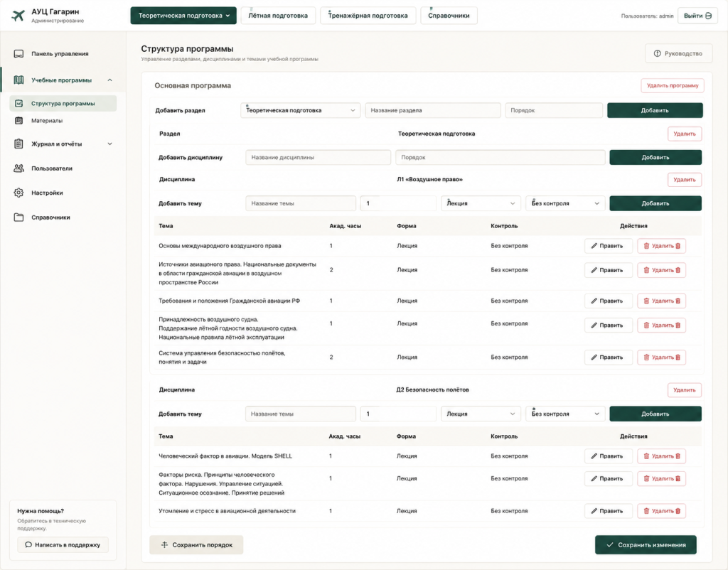Delete topic Утомление и стресс в авиационной деятельности
Viewport: 728px width, 570px height.
[x=662, y=511]
